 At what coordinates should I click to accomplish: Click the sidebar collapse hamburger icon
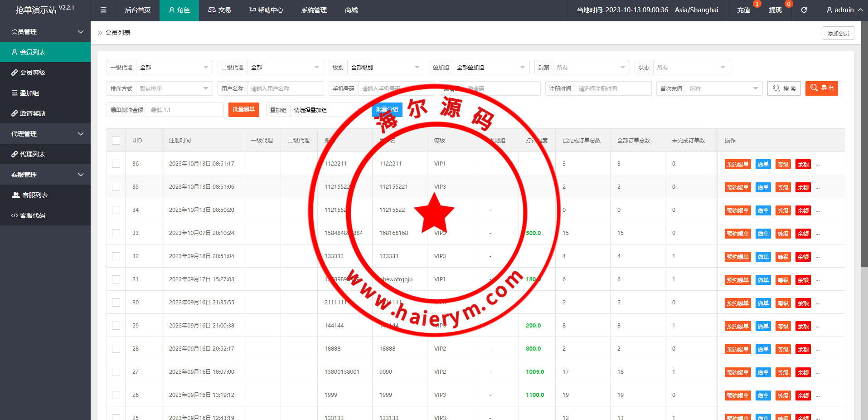coord(103,10)
